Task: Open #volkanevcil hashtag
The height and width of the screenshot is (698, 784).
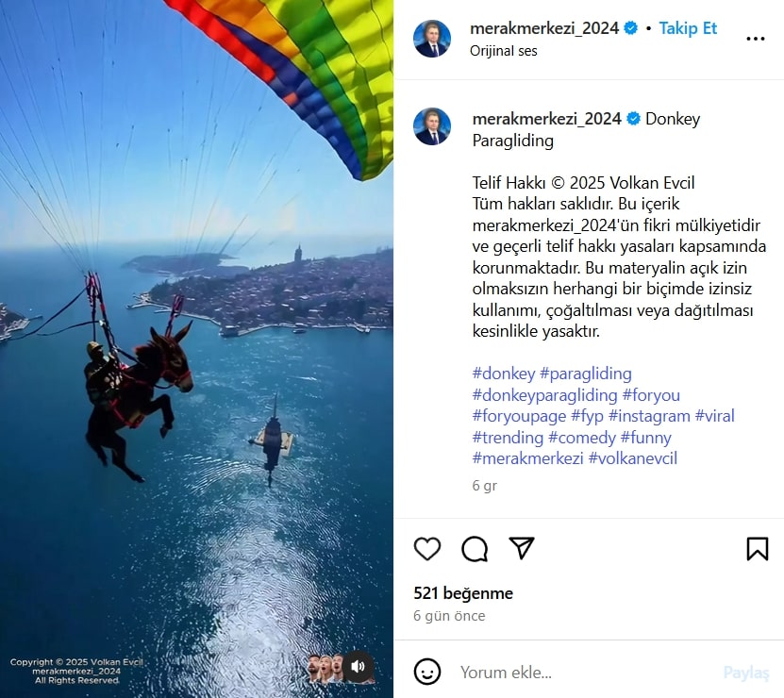Action: pos(633,458)
